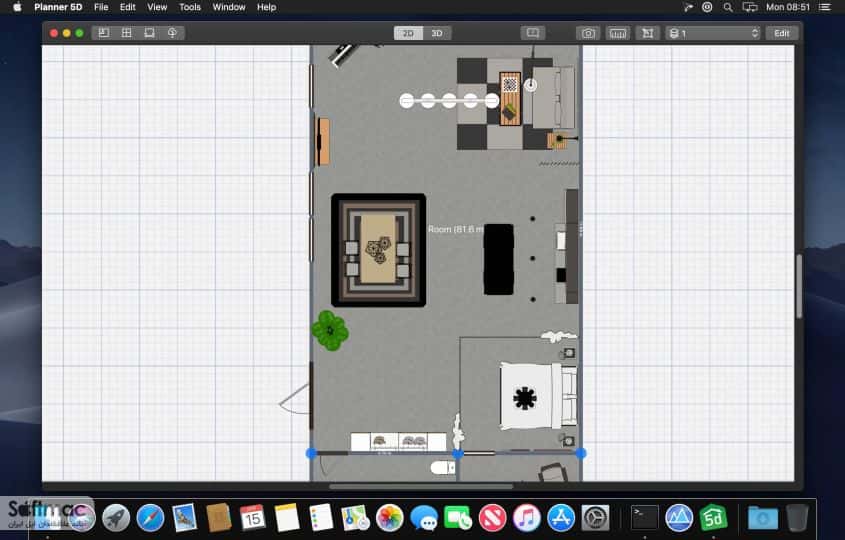Click the bottom-left blue wall handle
Screen dimensions: 845x540
pos(311,454)
